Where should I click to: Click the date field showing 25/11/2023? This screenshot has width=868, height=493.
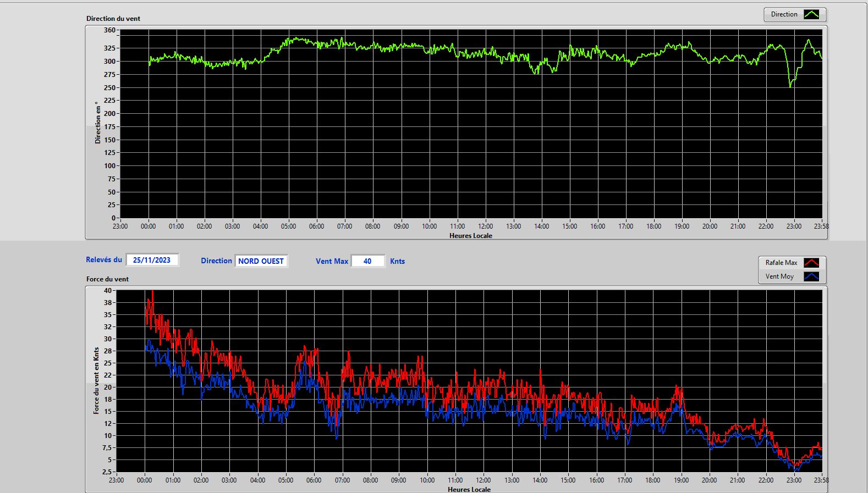coord(152,260)
